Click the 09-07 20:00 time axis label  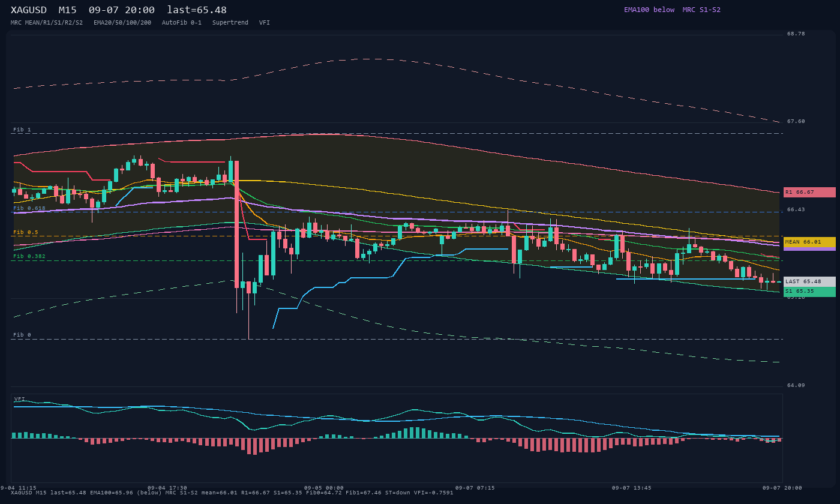click(782, 488)
